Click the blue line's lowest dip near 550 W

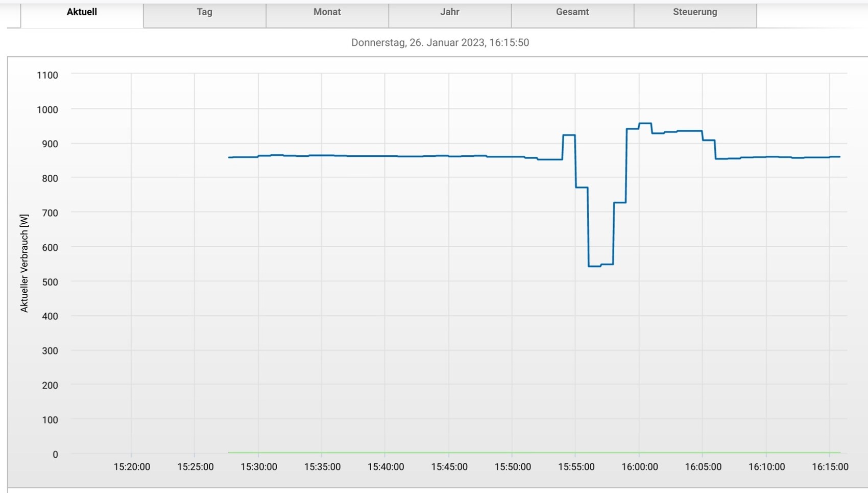[x=595, y=266]
